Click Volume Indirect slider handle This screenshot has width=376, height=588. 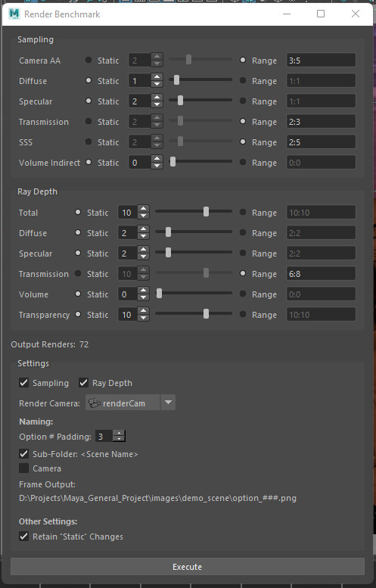click(x=172, y=161)
